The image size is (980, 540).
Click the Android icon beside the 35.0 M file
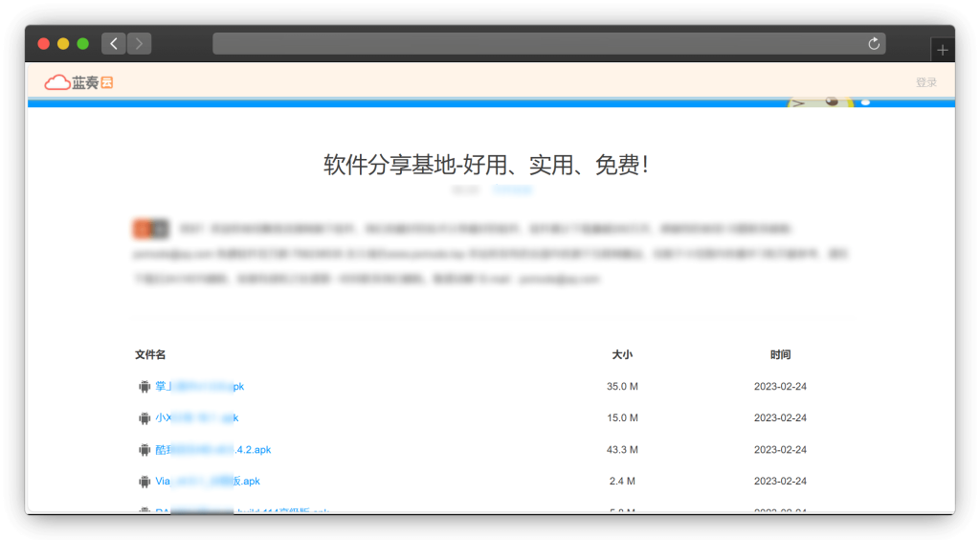pos(145,387)
